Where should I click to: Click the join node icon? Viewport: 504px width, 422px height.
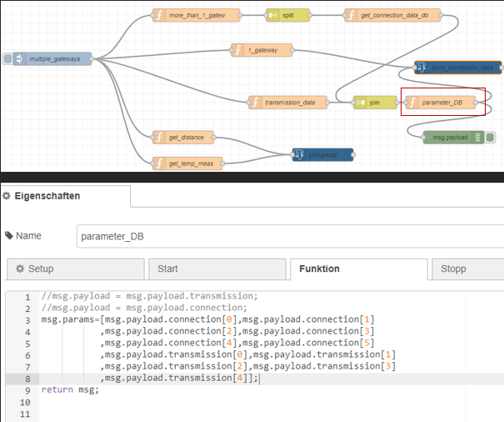[360, 103]
